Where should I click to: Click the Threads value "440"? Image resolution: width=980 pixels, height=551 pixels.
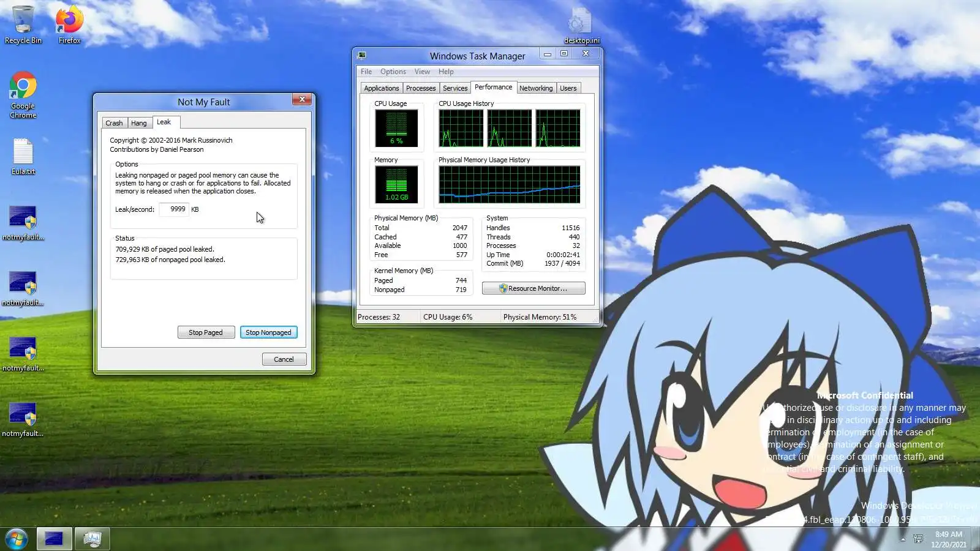point(574,237)
